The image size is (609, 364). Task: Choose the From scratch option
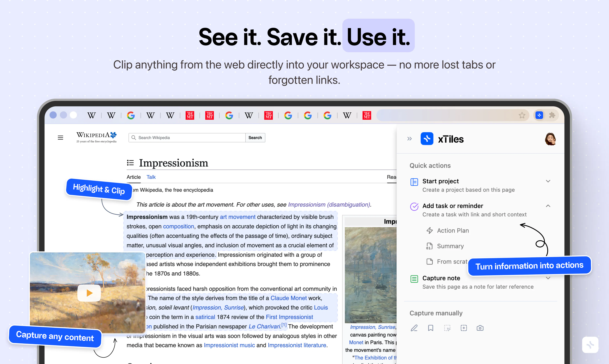tap(447, 262)
